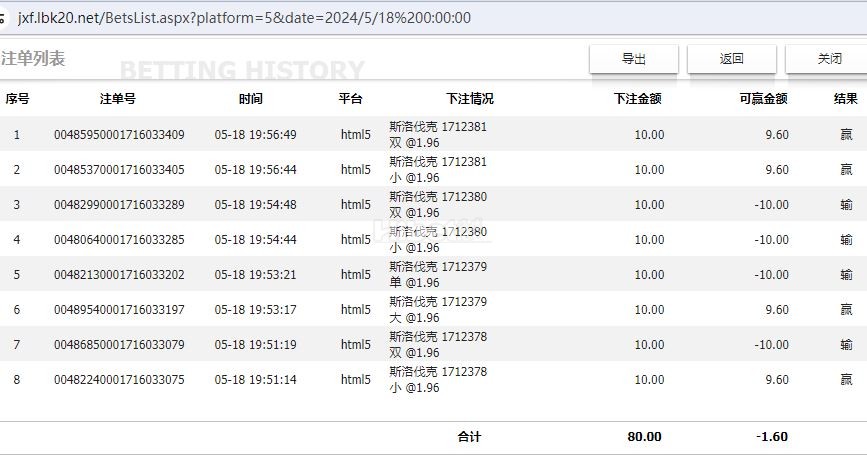867x460 pixels.
Task: Click the html5 platform cell in row 1
Action: 356,135
